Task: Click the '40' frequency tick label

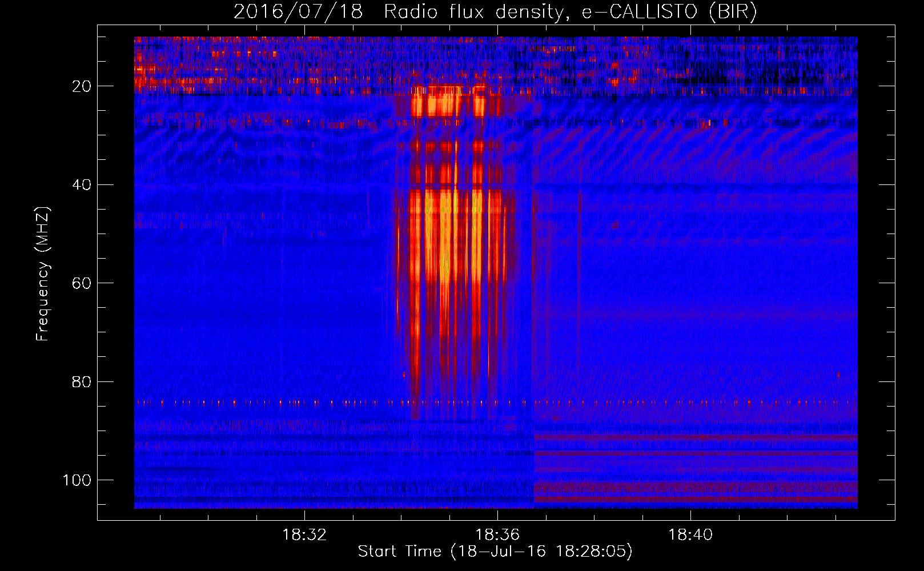Action: 82,185
